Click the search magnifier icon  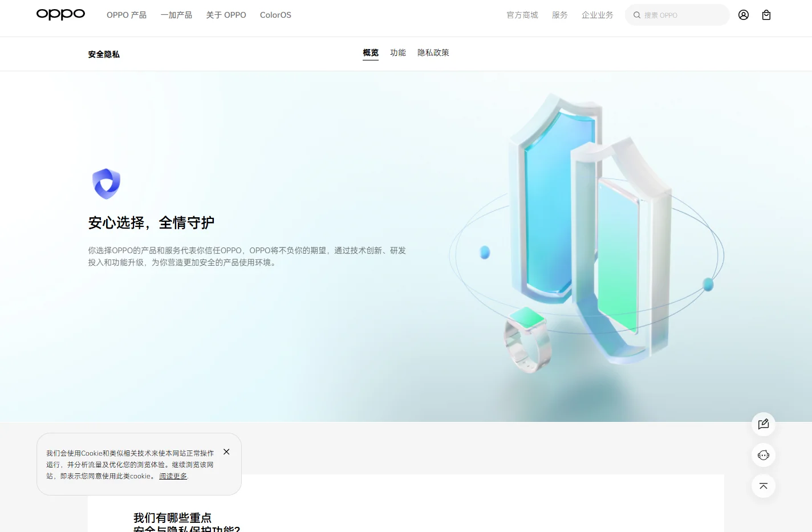[x=637, y=15]
